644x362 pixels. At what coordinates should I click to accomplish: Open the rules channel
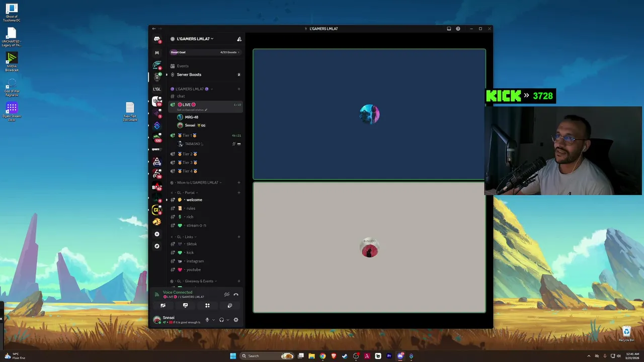tap(205, 208)
